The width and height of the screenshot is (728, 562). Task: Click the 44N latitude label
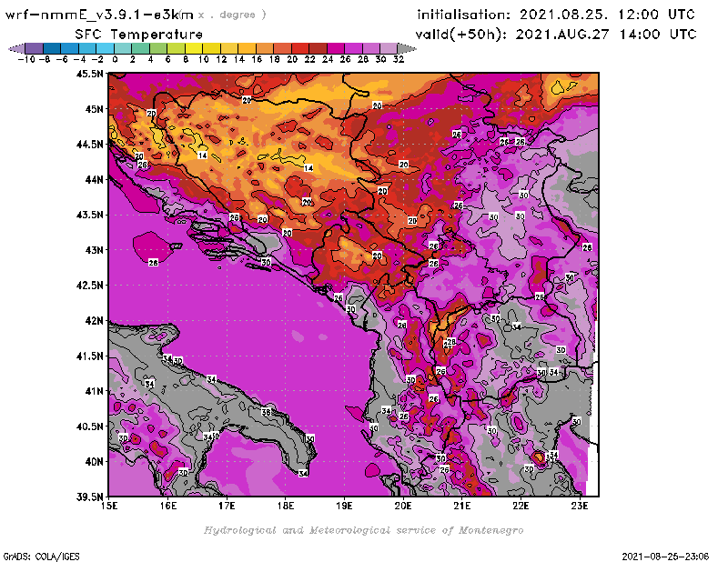point(94,179)
